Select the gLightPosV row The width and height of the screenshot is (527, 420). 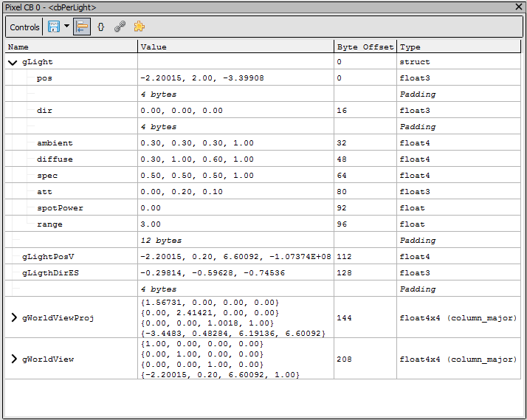tap(263, 257)
